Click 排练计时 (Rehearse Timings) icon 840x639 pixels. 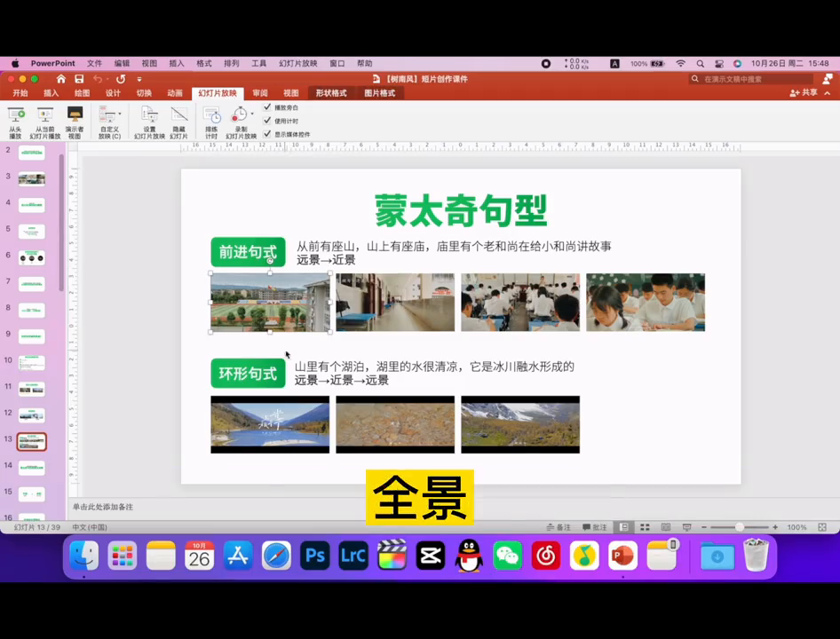pyautogui.click(x=211, y=115)
